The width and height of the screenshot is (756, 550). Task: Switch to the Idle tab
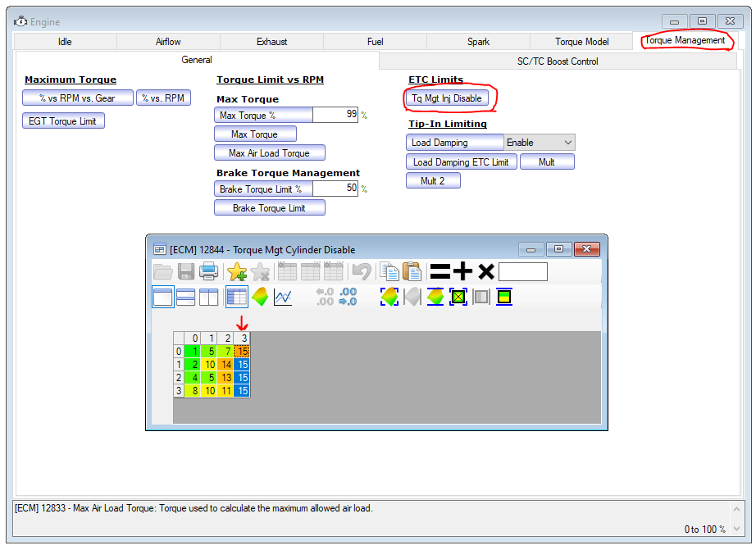click(x=65, y=42)
